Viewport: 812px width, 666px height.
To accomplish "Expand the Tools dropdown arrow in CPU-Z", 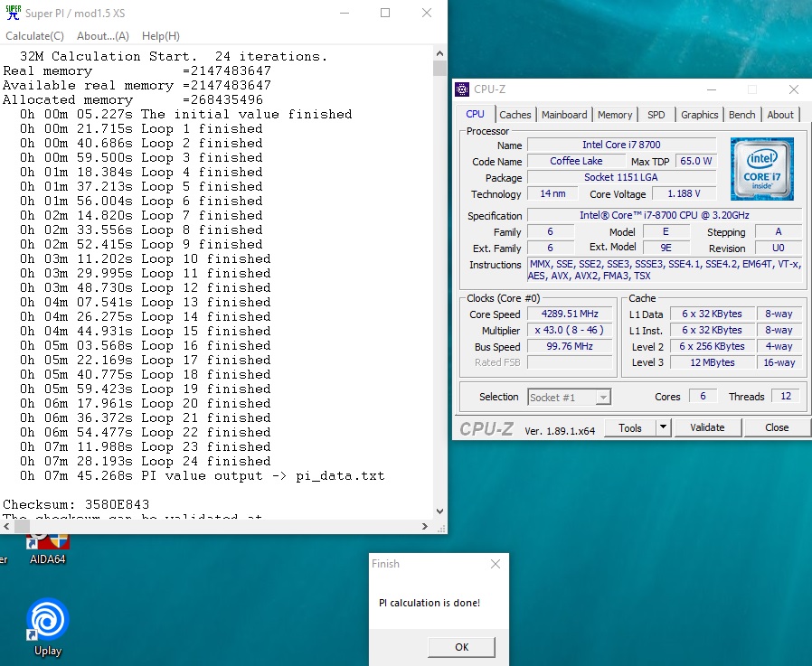I will click(x=663, y=428).
